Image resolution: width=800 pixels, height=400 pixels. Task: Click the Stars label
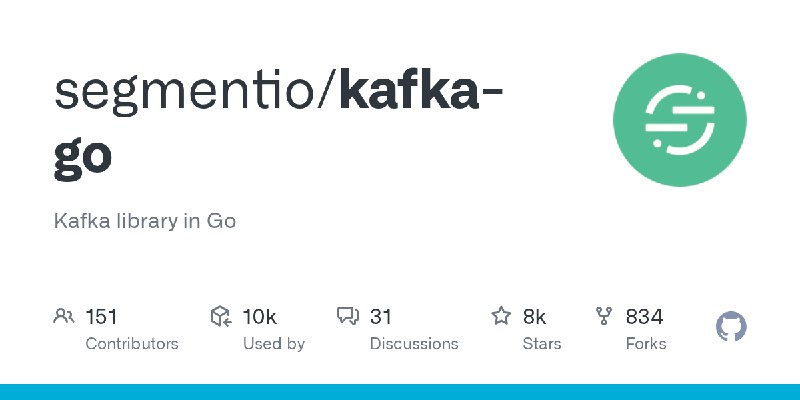(544, 343)
